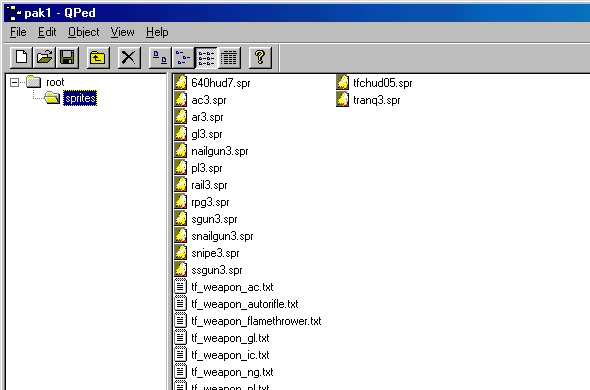The width and height of the screenshot is (590, 390).
Task: Save the pak using the floppy disk icon
Action: tap(67, 58)
